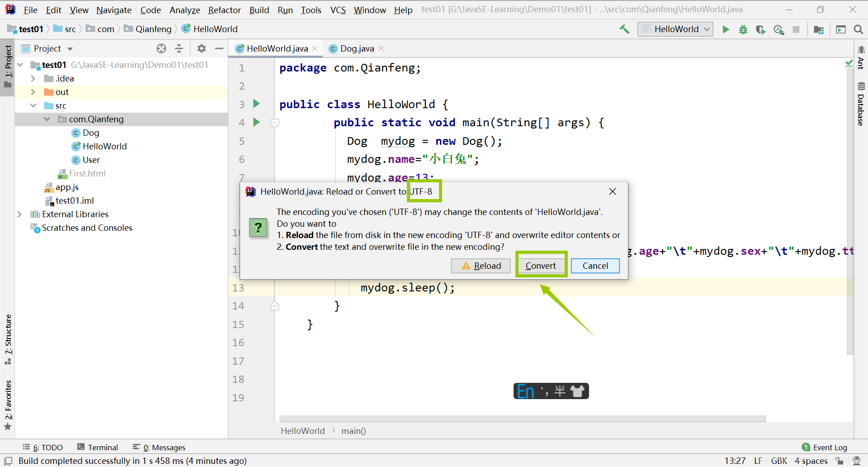Switch to the Dog.java tab

coord(357,48)
